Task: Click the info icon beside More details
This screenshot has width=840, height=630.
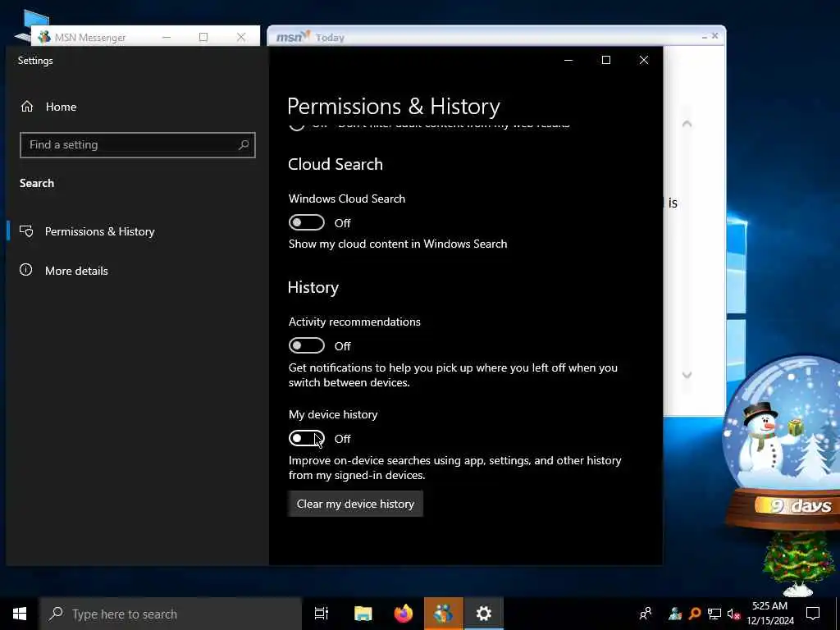Action: [25, 269]
